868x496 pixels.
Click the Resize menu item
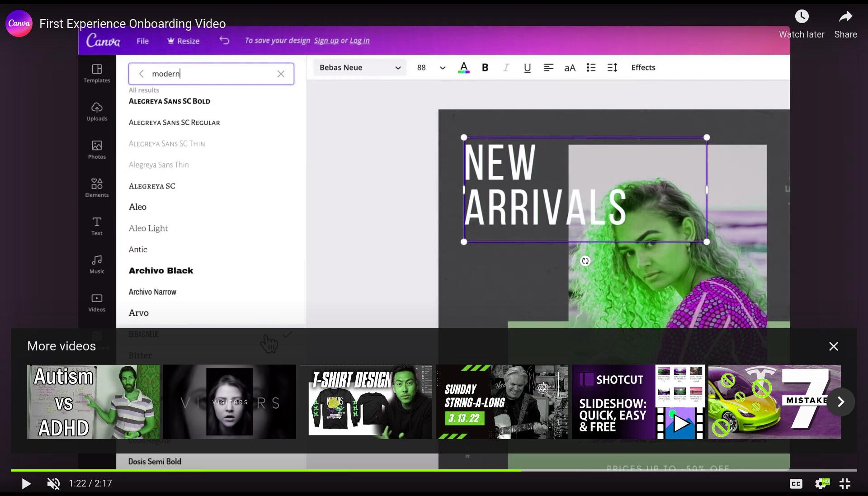click(183, 41)
